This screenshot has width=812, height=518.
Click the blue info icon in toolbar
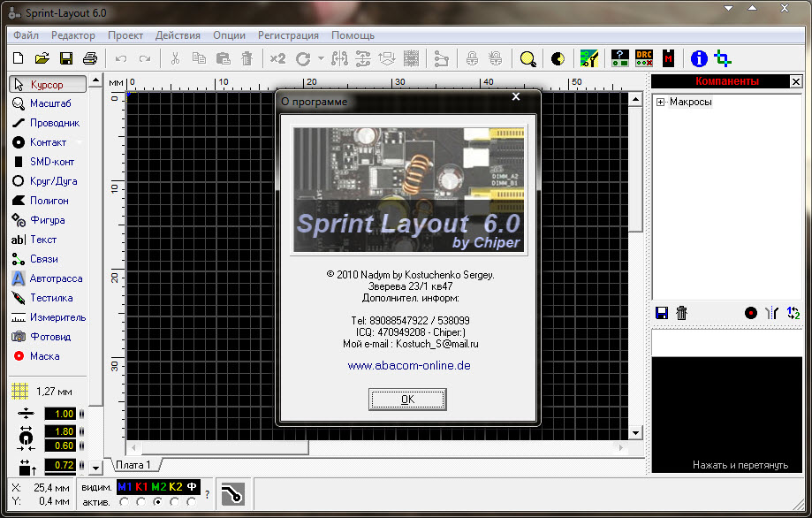(x=699, y=59)
